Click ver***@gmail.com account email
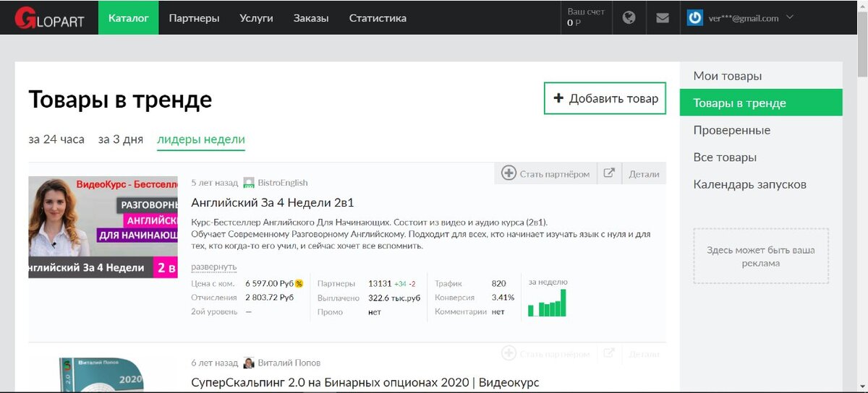868x393 pixels. pos(744,18)
